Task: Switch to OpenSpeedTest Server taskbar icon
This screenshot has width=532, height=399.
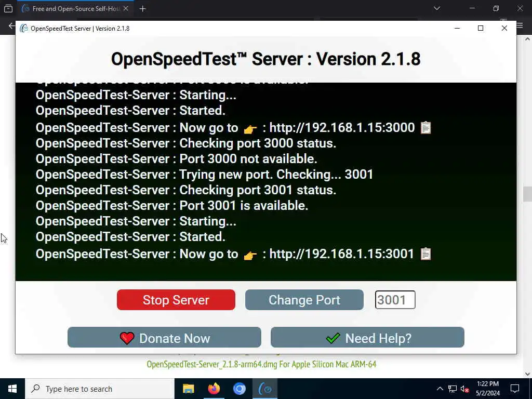Action: [x=265, y=389]
